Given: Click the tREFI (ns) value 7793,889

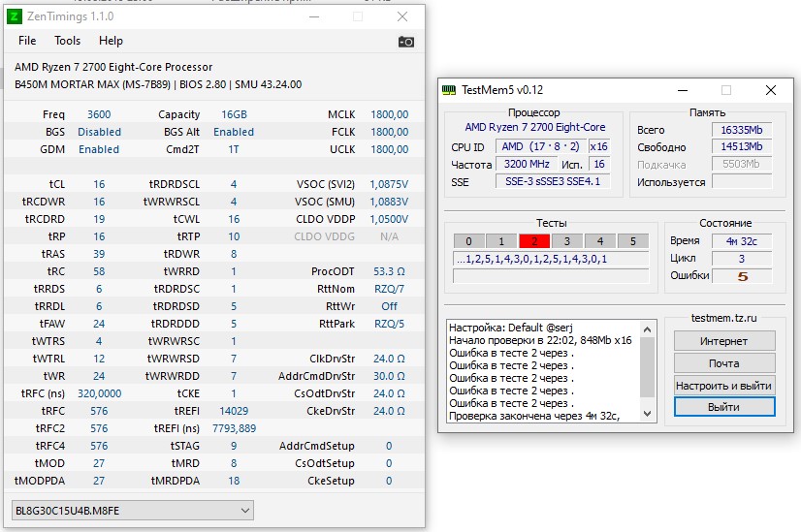Looking at the screenshot, I should (x=234, y=428).
